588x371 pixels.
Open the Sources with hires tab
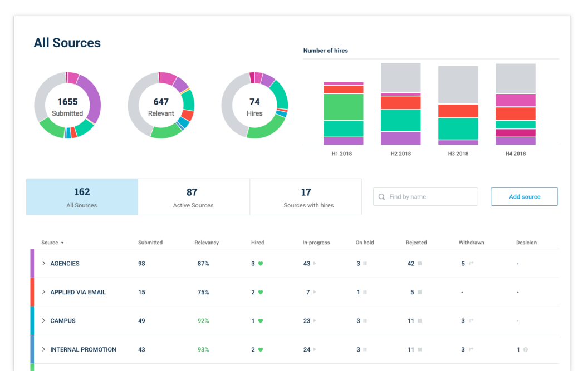[x=306, y=197]
